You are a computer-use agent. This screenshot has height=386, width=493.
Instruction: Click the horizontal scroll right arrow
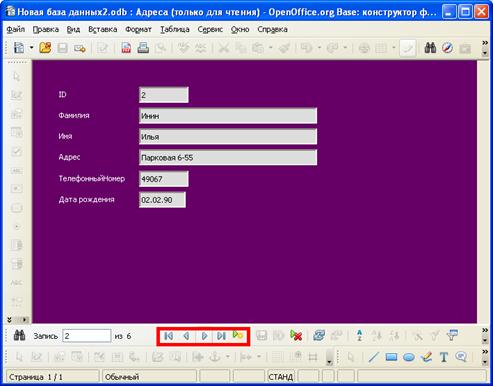point(25,320)
